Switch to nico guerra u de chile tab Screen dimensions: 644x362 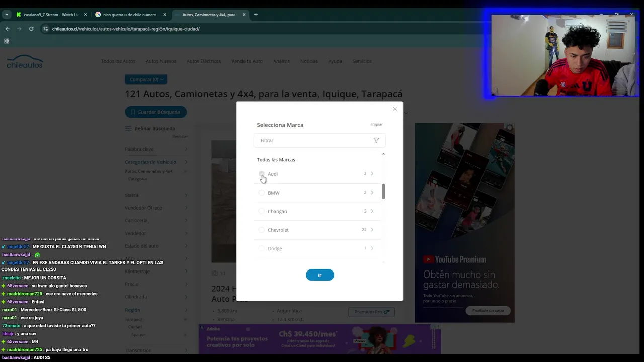point(130,15)
